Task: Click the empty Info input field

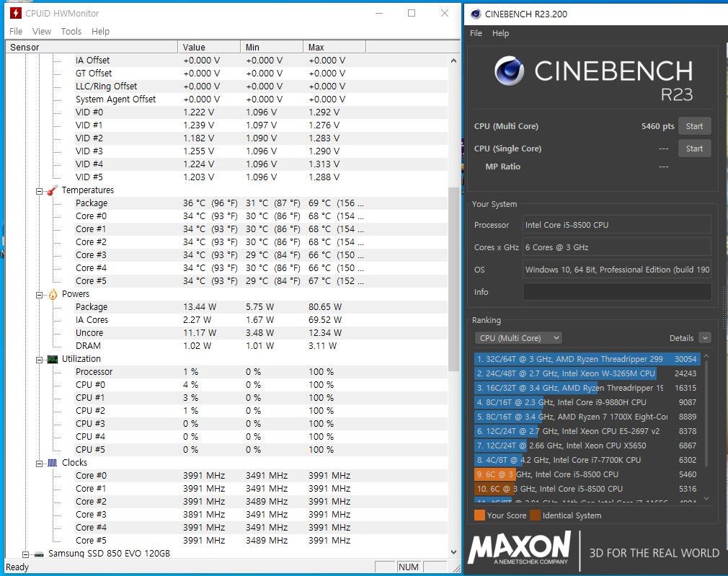Action: pos(616,292)
